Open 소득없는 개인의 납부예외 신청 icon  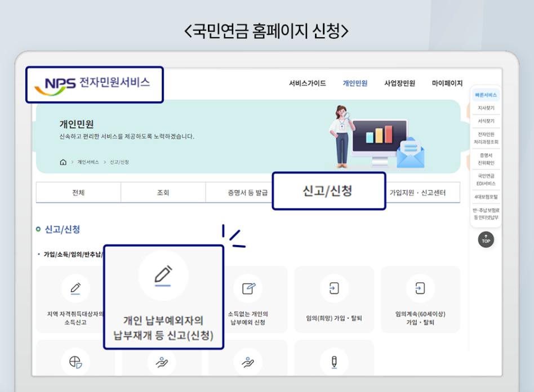coord(248,288)
